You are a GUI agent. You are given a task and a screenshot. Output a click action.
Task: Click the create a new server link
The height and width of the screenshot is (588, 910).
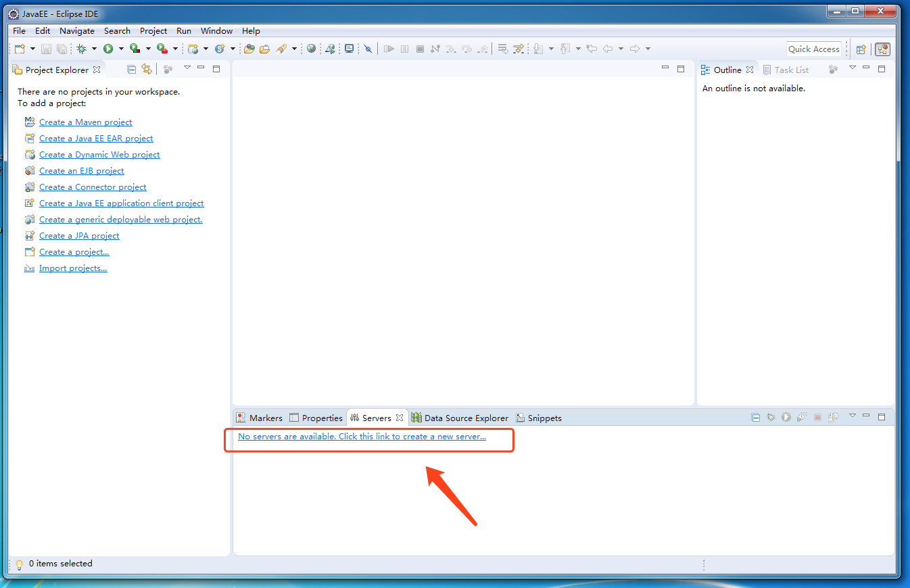point(362,437)
